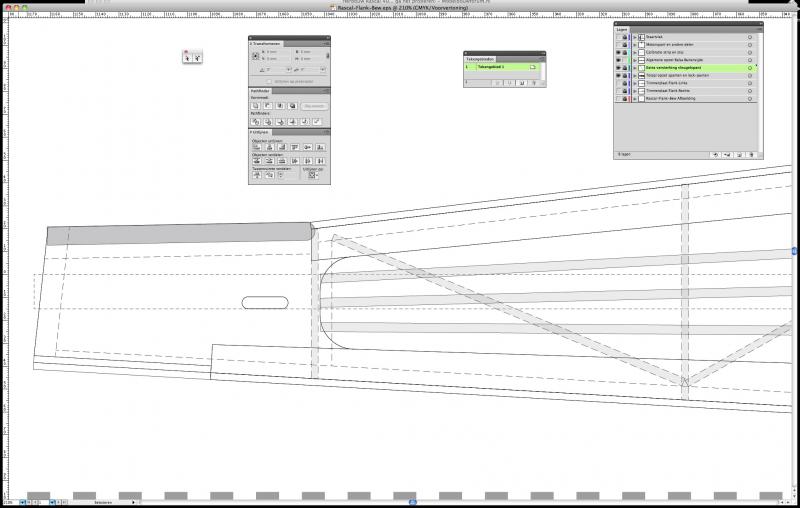
Task: Align objects to vertical center
Action: tap(308, 147)
